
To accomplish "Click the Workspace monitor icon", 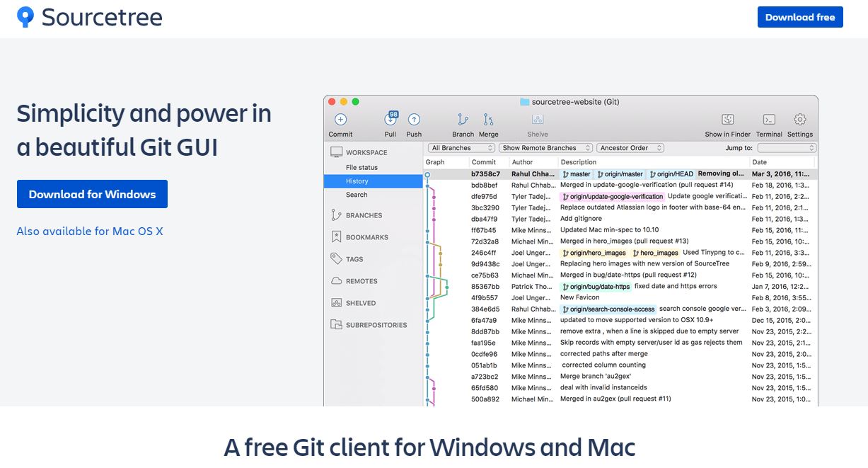I will [x=336, y=152].
